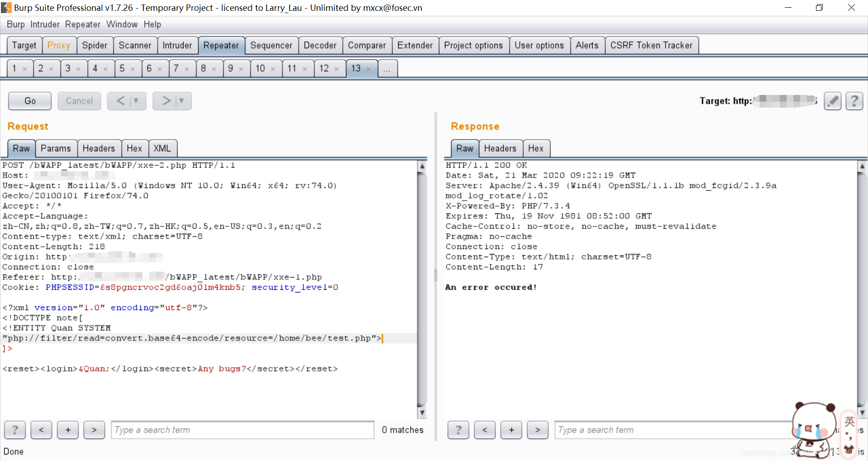Show response Hex view
Screen dimensions: 868x461
pyautogui.click(x=536, y=148)
